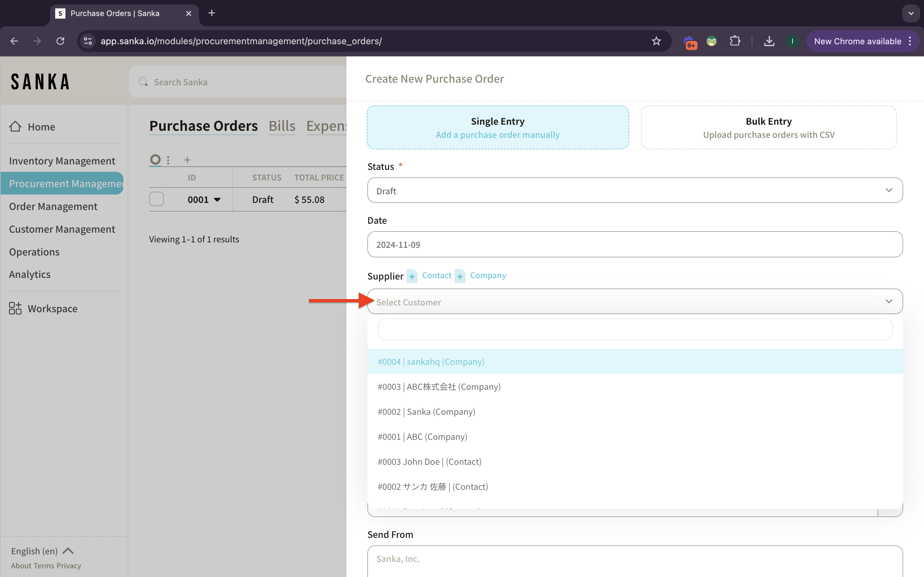Open Inventory Management in sidebar

point(62,161)
